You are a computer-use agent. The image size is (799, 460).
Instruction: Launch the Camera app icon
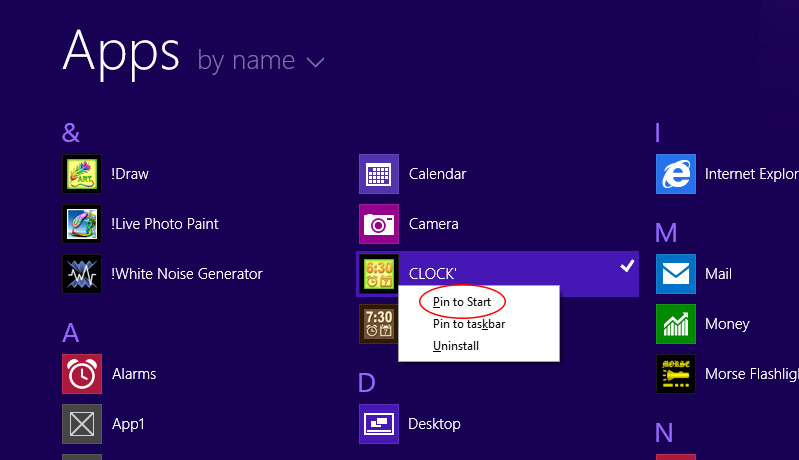379,224
